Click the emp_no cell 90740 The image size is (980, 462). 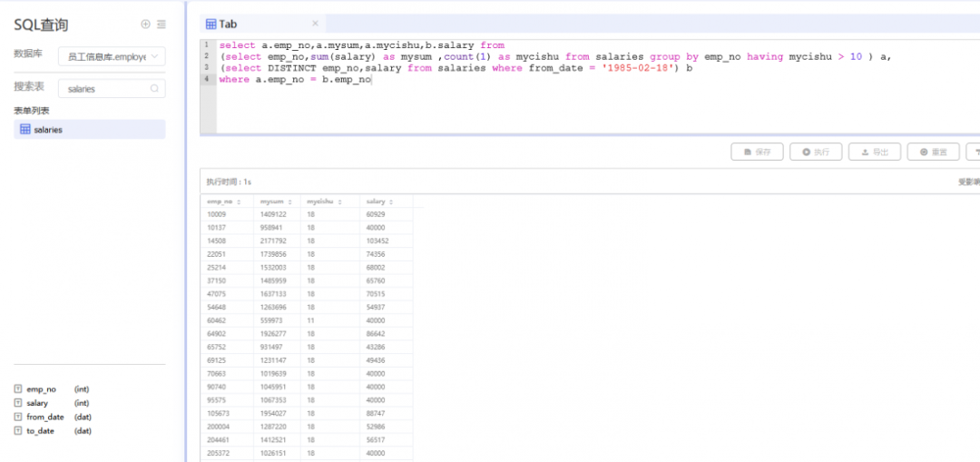pos(227,388)
